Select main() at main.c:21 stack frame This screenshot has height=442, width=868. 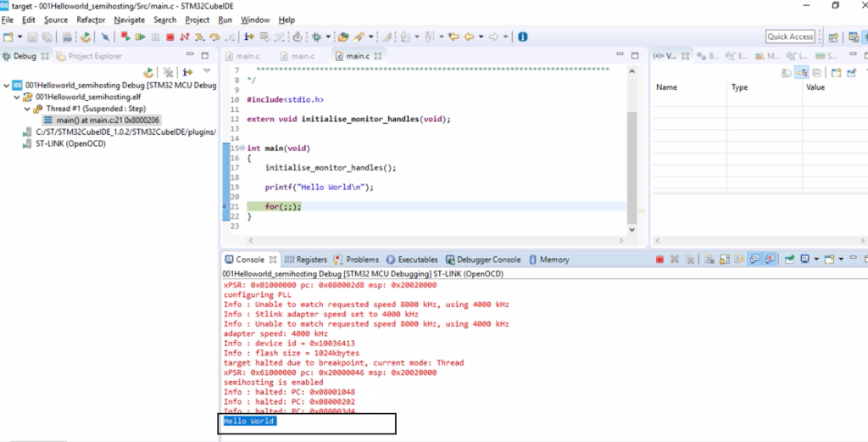(102, 120)
